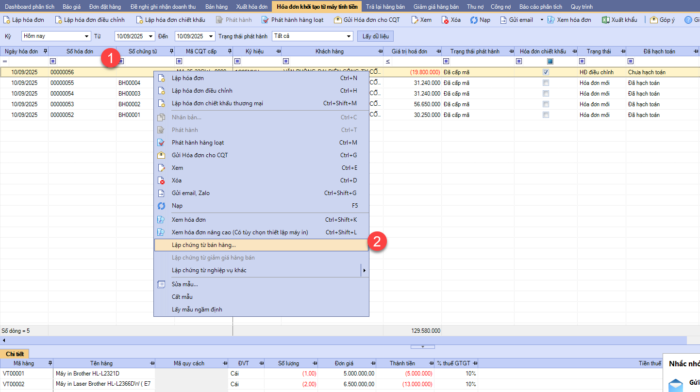Select Lập chứng từ bán hàng menu item
Viewport: 700px width, 392px height.
[261, 245]
